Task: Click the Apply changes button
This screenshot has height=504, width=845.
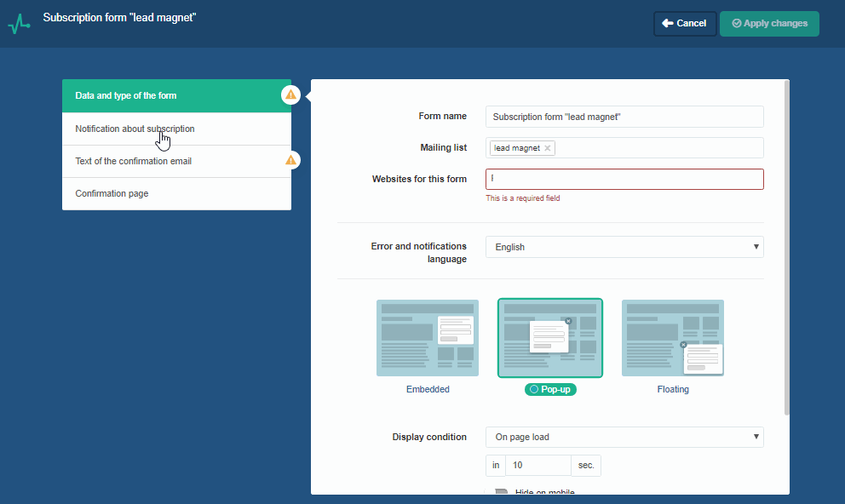Action: (769, 24)
